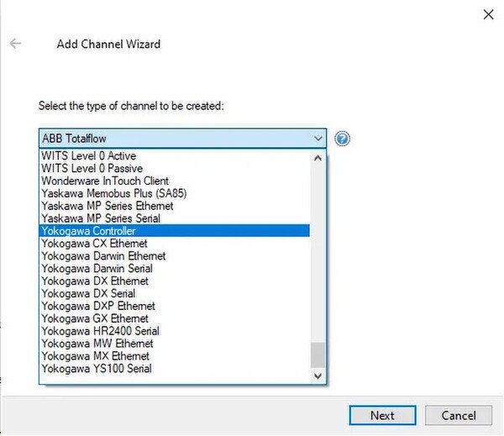The height and width of the screenshot is (436, 504).
Task: Choose Wonderware InTouch Client
Action: tap(175, 181)
